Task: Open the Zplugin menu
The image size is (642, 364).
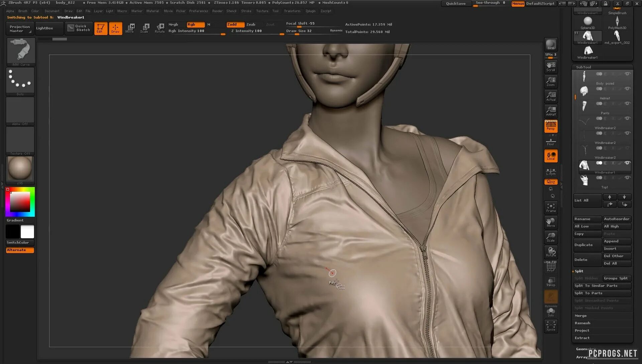Action: click(x=310, y=11)
